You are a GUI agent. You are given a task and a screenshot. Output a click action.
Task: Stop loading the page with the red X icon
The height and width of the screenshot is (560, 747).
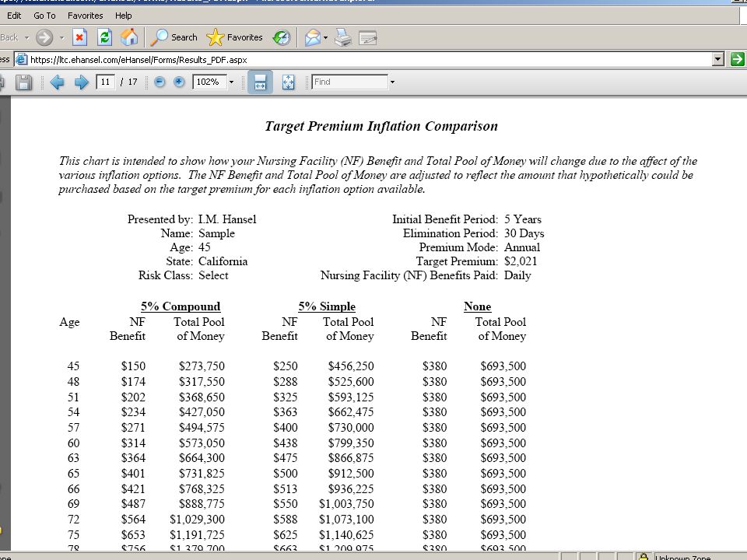coord(79,37)
